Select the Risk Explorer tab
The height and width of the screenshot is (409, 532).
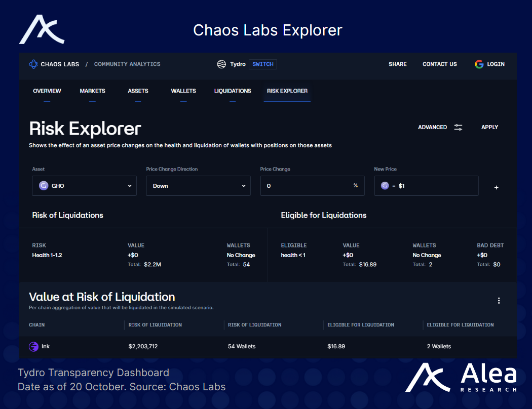click(287, 91)
